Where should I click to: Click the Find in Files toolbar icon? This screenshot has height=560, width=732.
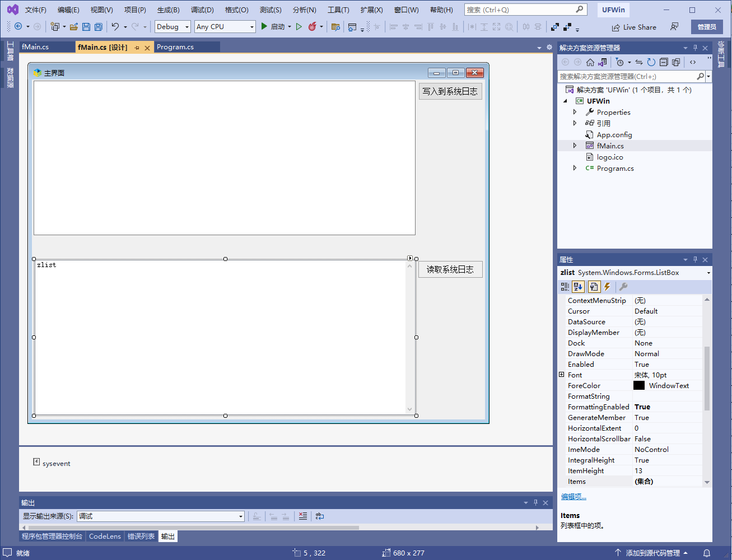click(x=335, y=26)
